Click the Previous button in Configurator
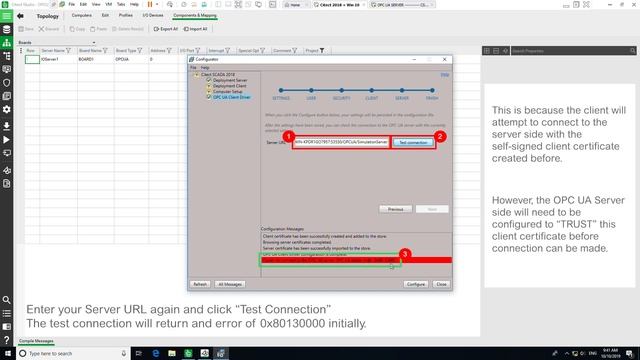 (x=396, y=209)
